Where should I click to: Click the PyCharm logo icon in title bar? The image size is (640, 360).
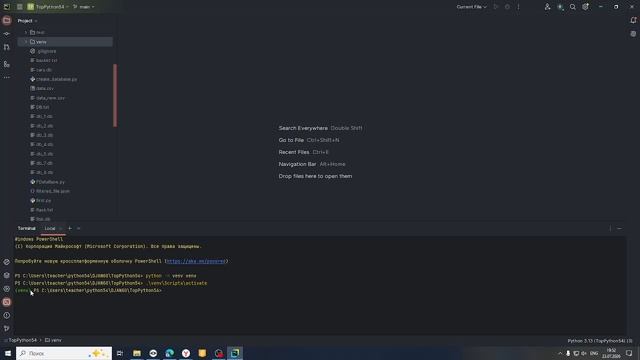click(7, 7)
